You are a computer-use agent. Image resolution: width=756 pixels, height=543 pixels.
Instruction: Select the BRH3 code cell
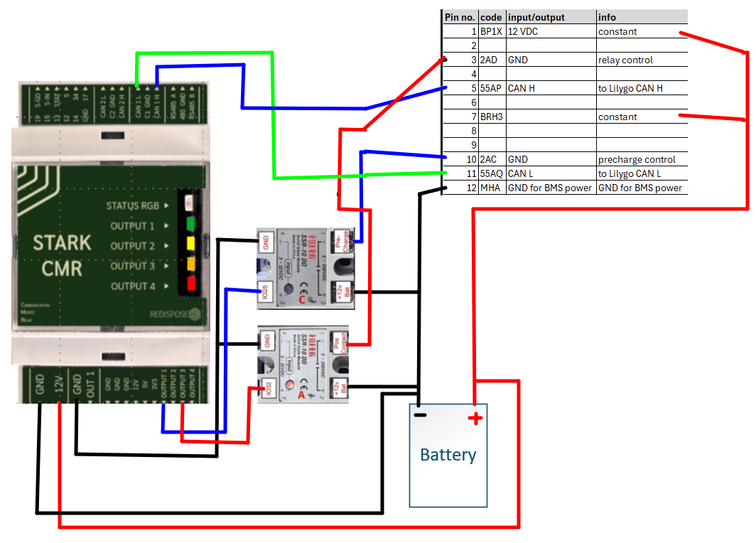click(491, 117)
